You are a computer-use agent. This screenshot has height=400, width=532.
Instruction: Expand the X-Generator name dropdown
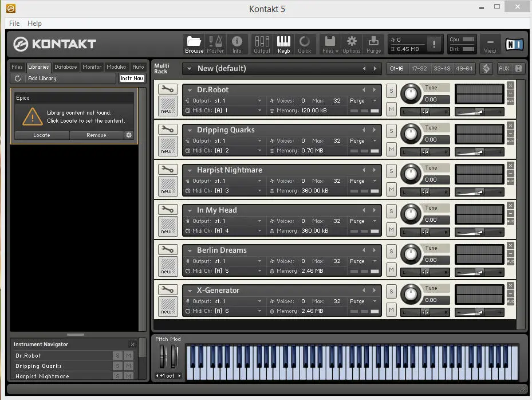click(190, 291)
